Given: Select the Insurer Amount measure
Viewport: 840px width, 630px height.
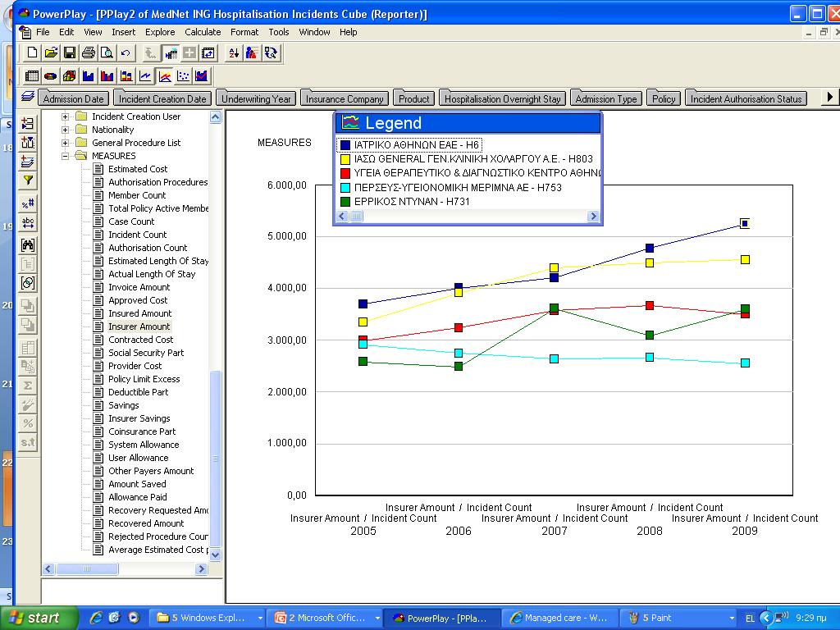Looking at the screenshot, I should (x=139, y=326).
